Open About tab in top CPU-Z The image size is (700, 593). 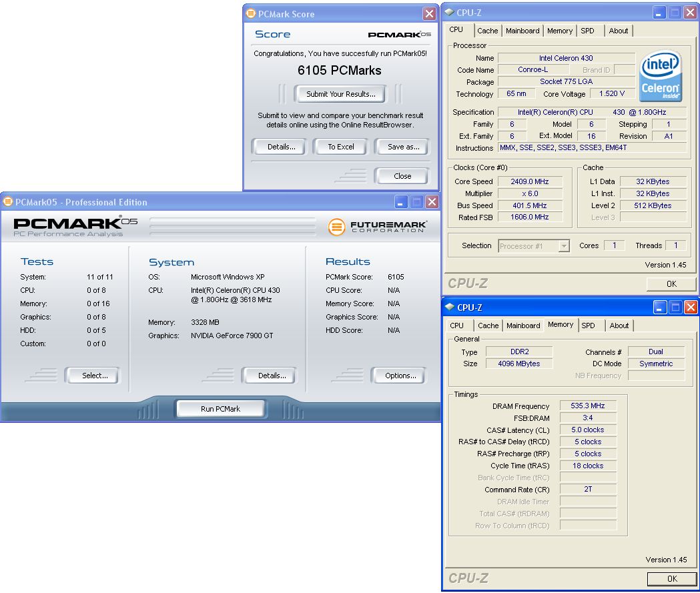coord(619,31)
